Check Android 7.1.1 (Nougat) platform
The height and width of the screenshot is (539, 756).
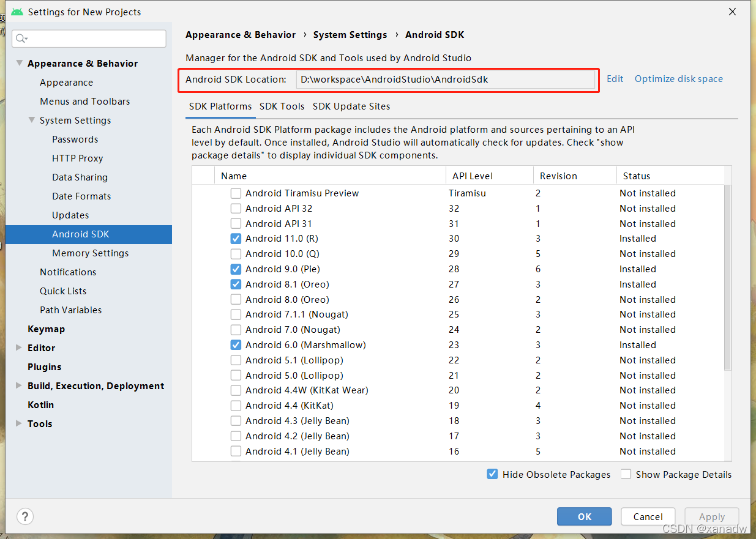(236, 314)
